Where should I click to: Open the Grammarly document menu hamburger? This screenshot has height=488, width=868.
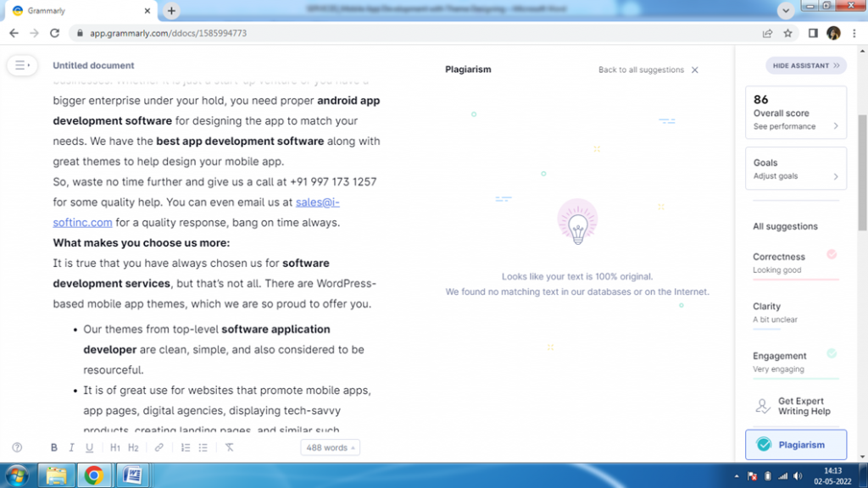(x=22, y=65)
